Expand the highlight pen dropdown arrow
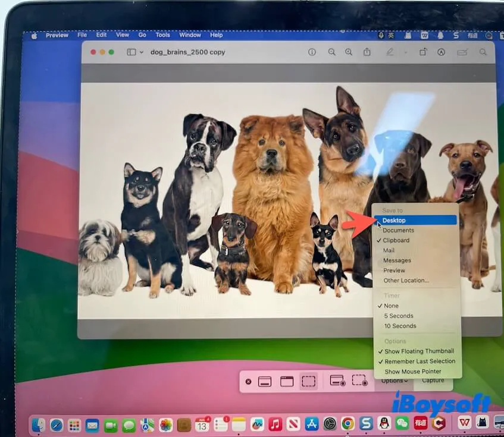 tap(405, 52)
